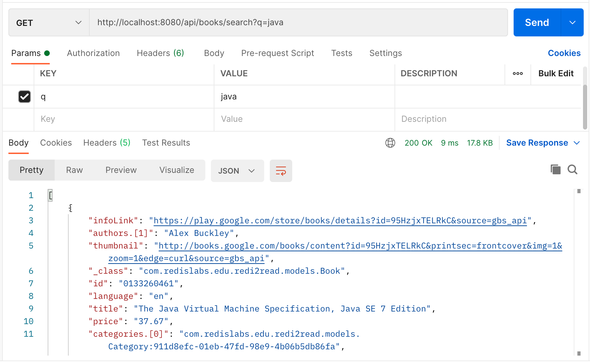Screen dimensions: 590x364
Task: View the Test Results tab
Action: [x=166, y=143]
